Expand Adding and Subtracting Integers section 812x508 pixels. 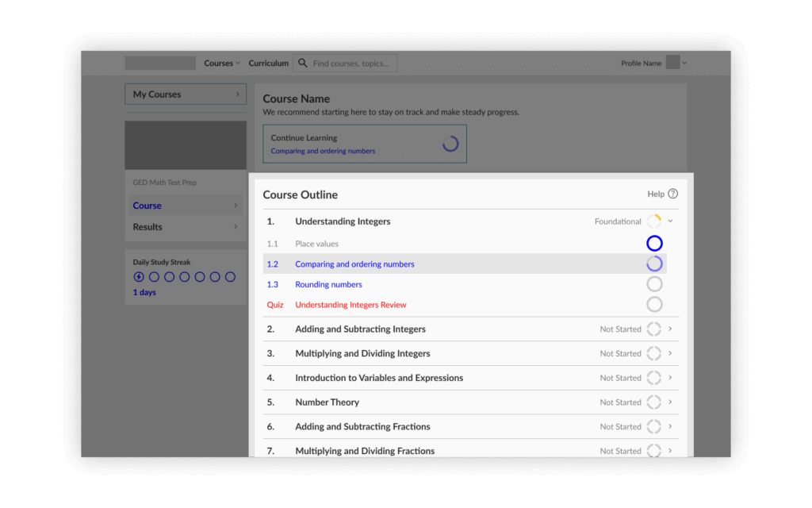(x=670, y=329)
